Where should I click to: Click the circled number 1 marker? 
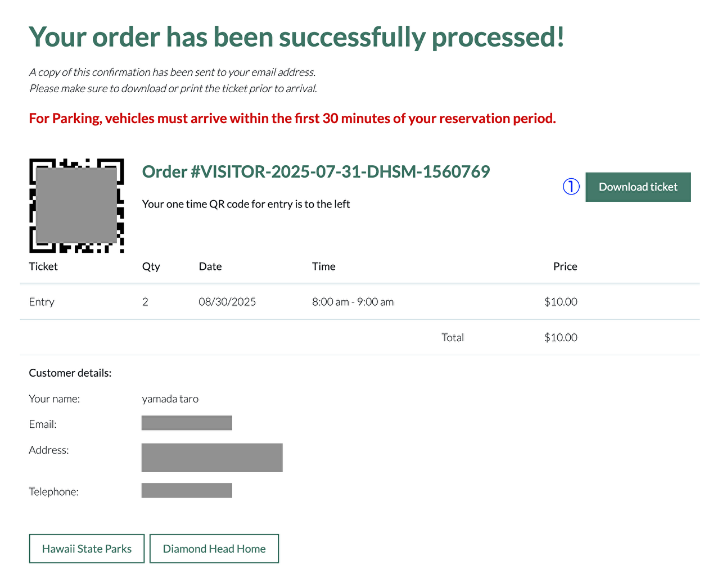(571, 187)
